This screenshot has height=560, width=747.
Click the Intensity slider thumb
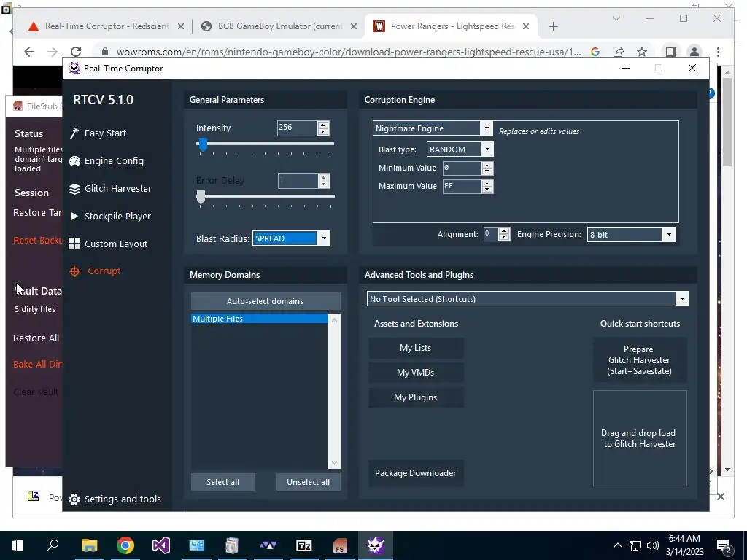pos(203,144)
